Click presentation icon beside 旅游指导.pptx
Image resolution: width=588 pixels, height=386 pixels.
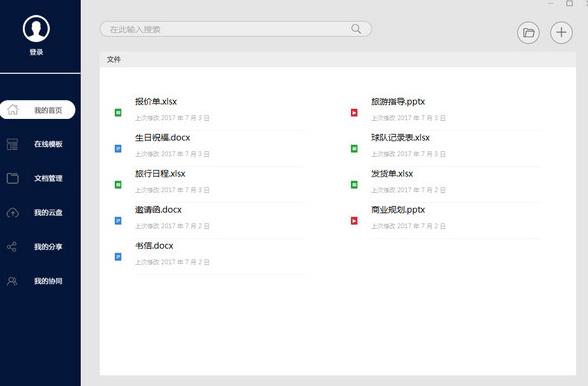(x=354, y=113)
